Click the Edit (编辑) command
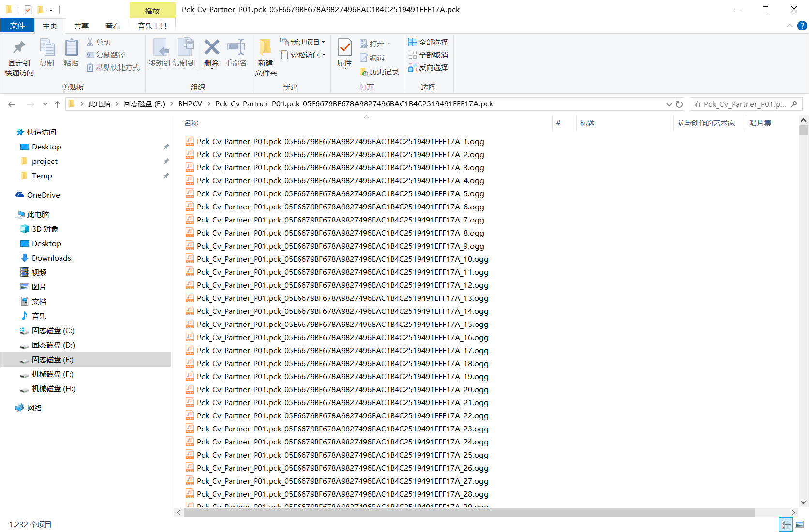Screen dimensions: 809x532 coord(372,58)
